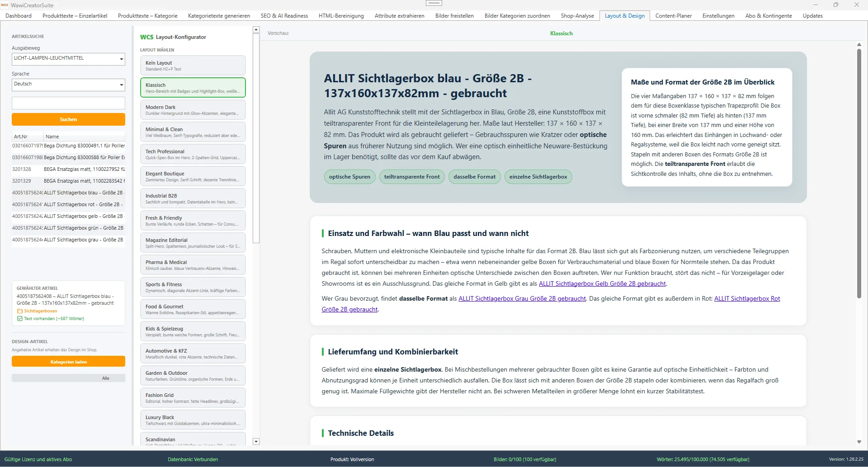Select the Kein Layout option
The image size is (868, 467).
pyautogui.click(x=193, y=65)
